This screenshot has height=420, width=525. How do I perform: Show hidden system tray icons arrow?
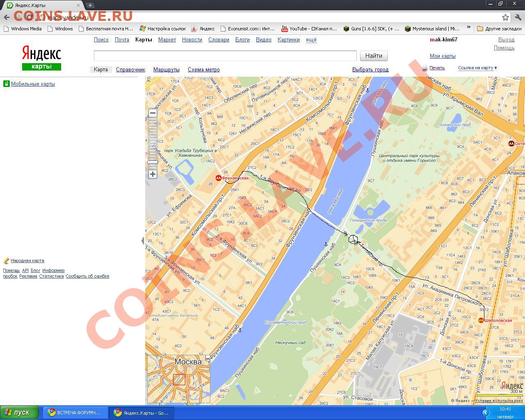[x=486, y=413]
